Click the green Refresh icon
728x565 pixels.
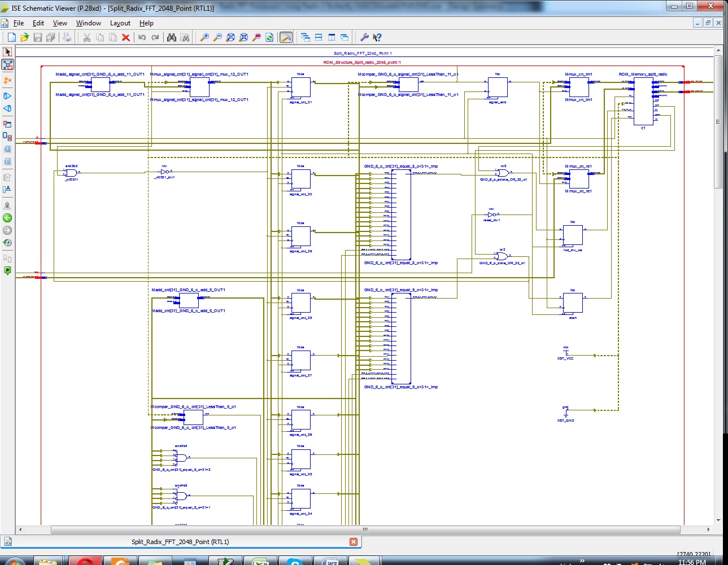269,37
